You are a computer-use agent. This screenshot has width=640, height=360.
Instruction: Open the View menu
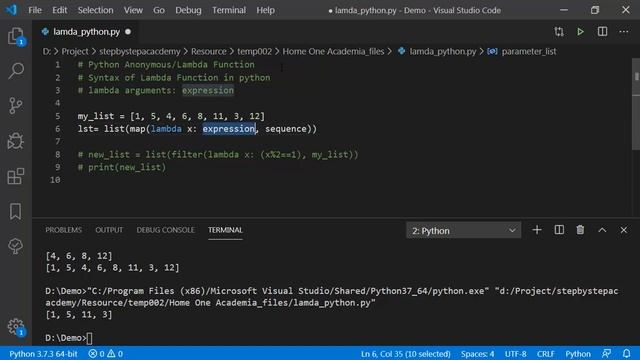[x=133, y=10]
